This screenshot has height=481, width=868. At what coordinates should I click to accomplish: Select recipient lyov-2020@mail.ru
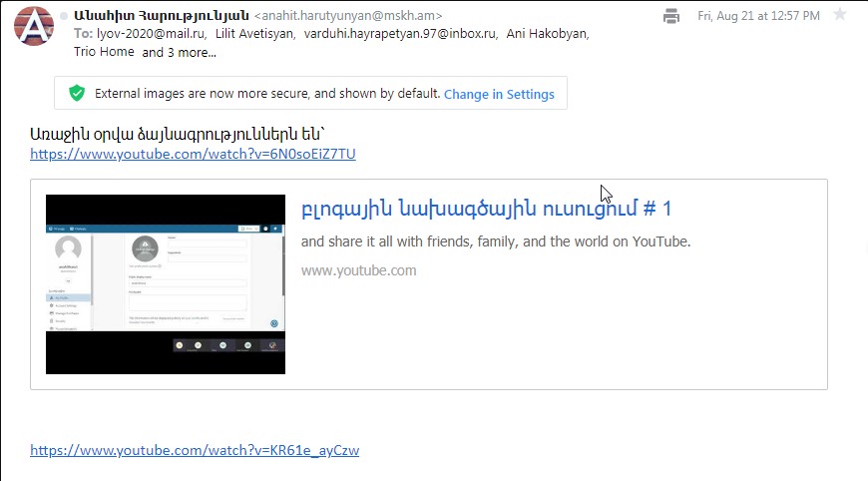150,34
